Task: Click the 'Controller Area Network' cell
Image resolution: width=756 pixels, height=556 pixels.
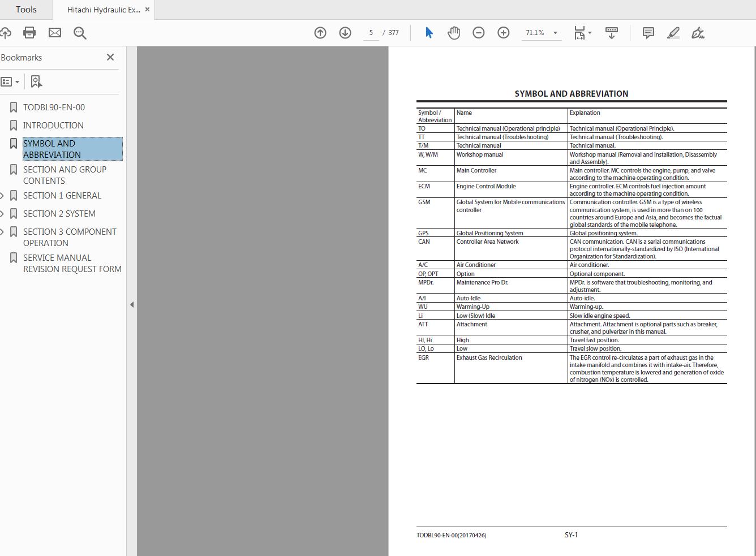Action: [x=488, y=242]
